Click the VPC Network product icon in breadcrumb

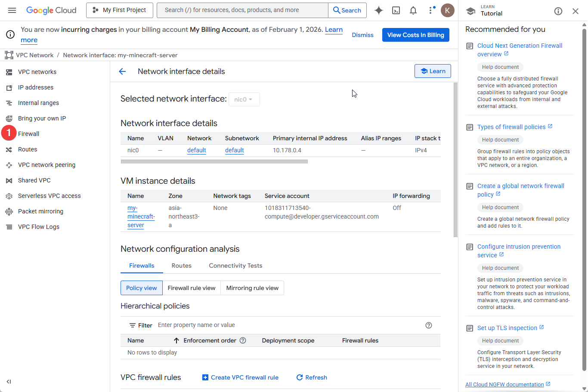9,55
